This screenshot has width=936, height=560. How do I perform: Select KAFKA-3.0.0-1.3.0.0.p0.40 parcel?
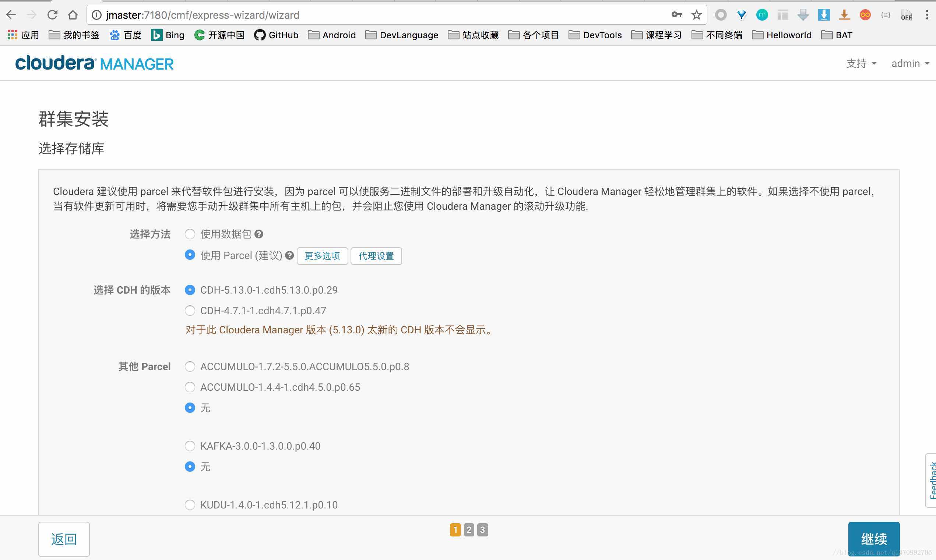190,446
